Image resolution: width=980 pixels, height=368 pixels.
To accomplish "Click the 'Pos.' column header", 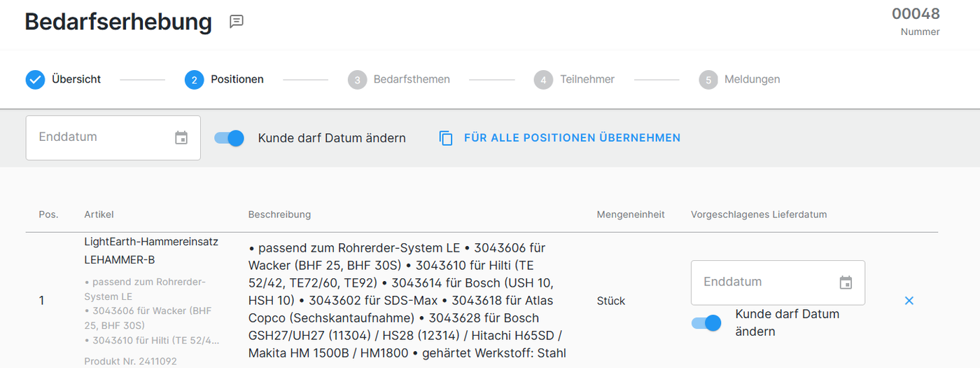I will (x=48, y=214).
